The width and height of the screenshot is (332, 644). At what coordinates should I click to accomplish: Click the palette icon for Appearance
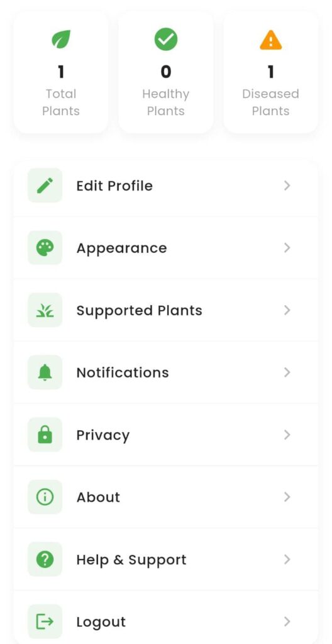45,248
